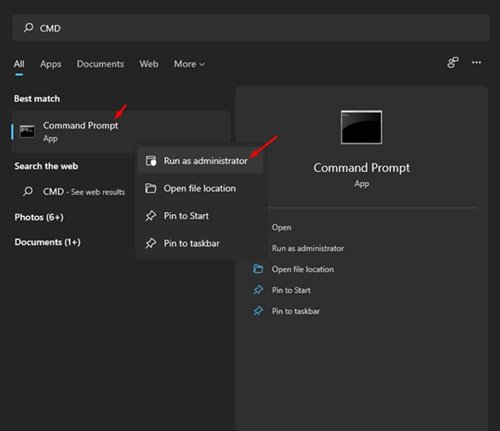Select the Command Prompt best match result
This screenshot has height=431, width=500.
point(121,132)
